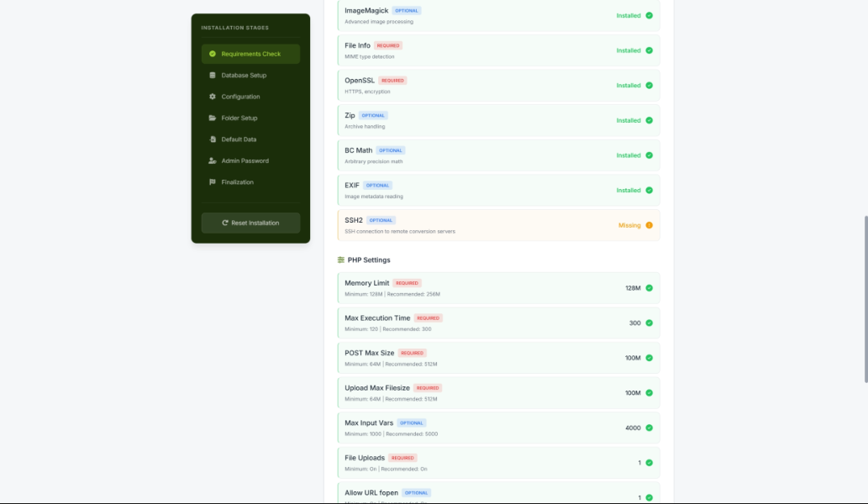Screen dimensions: 868x504
Task: Click the Default Data file icon
Action: [213, 139]
